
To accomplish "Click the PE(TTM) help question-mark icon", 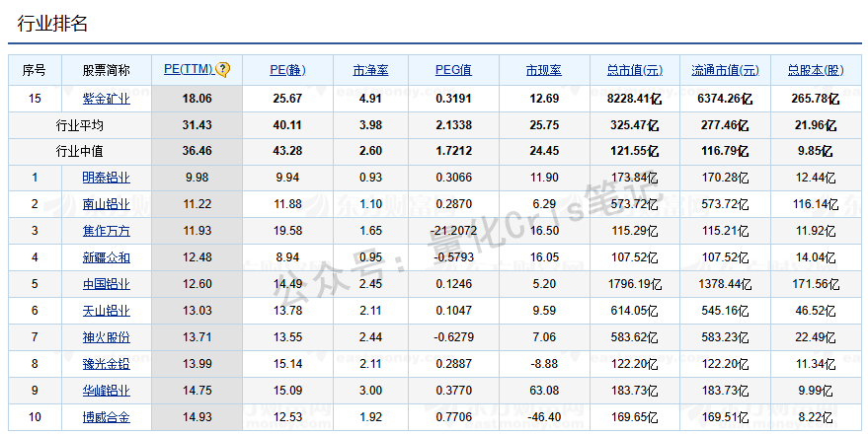I will (x=222, y=70).
